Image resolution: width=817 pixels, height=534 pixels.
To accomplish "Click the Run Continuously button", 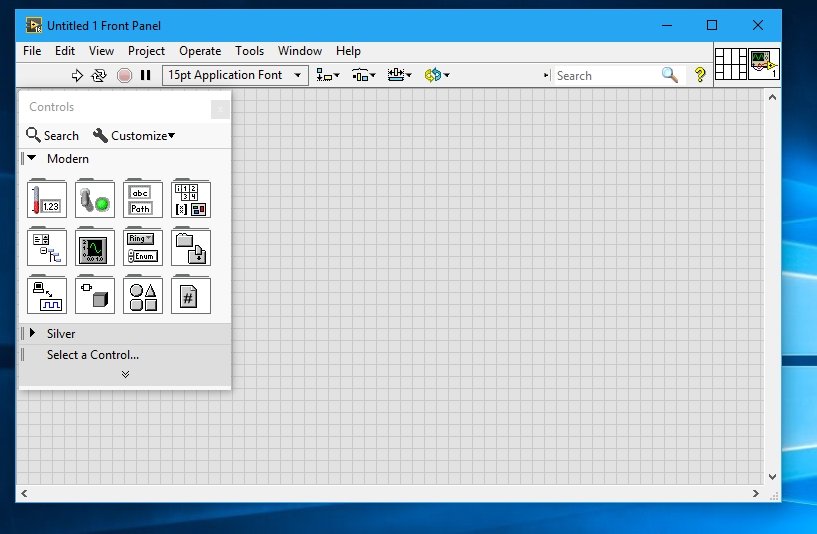I will 99,75.
